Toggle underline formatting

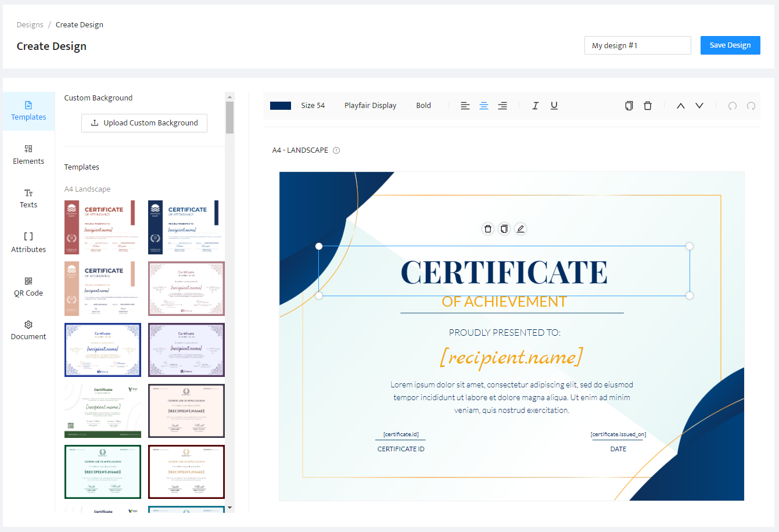coord(554,106)
